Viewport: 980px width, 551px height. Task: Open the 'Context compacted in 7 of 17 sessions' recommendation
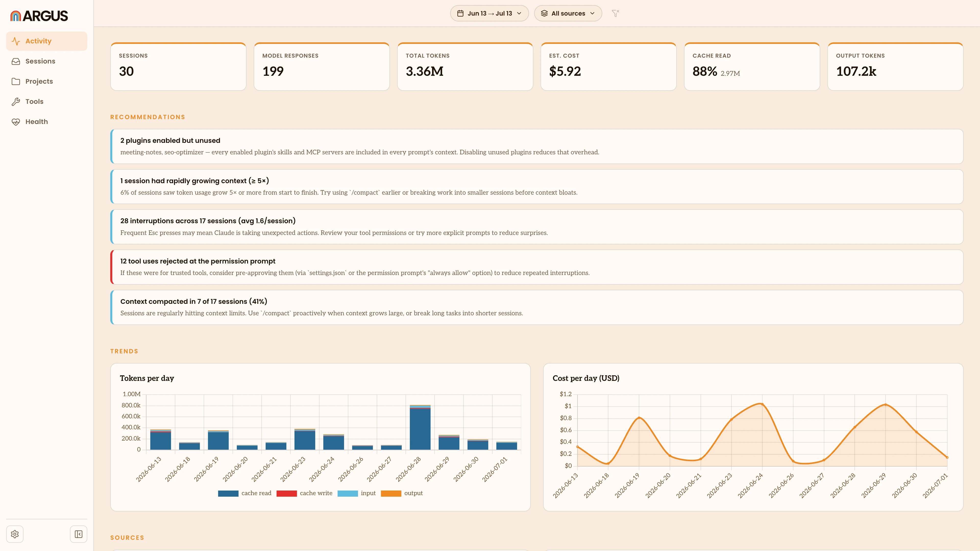click(537, 307)
